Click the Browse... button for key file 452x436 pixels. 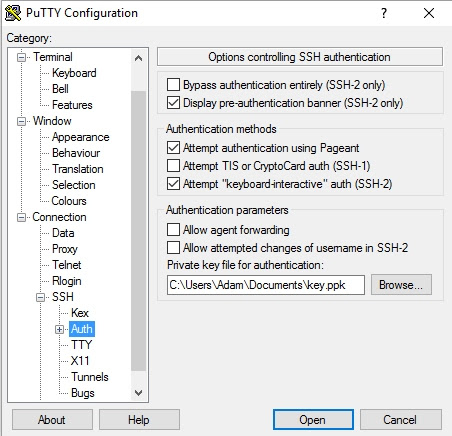tap(401, 285)
